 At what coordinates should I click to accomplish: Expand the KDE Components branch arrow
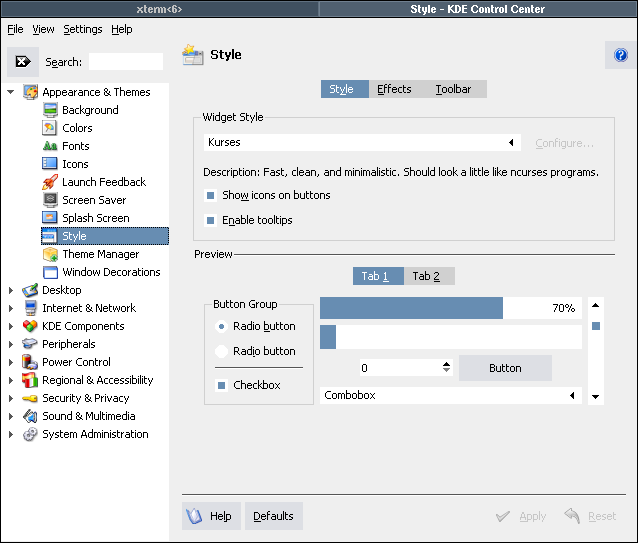coord(11,326)
